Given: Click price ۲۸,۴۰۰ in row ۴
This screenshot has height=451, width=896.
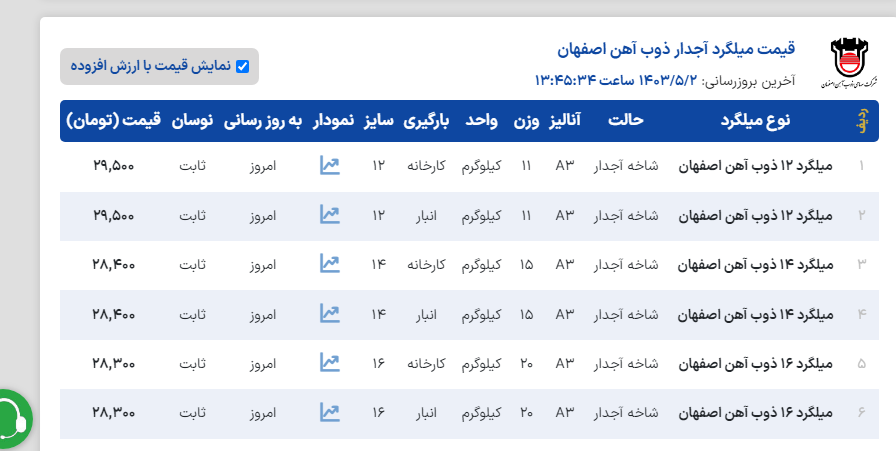Looking at the screenshot, I should [x=113, y=314].
